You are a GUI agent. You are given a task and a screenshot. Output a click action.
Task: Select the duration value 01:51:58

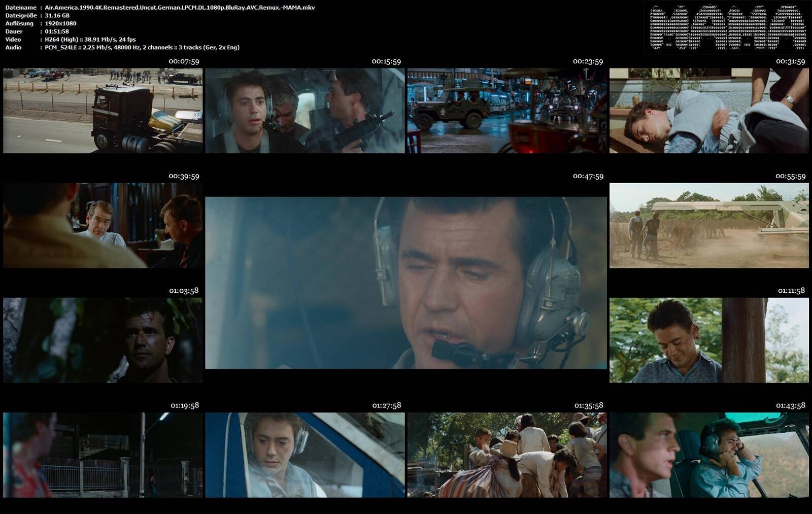[x=57, y=31]
